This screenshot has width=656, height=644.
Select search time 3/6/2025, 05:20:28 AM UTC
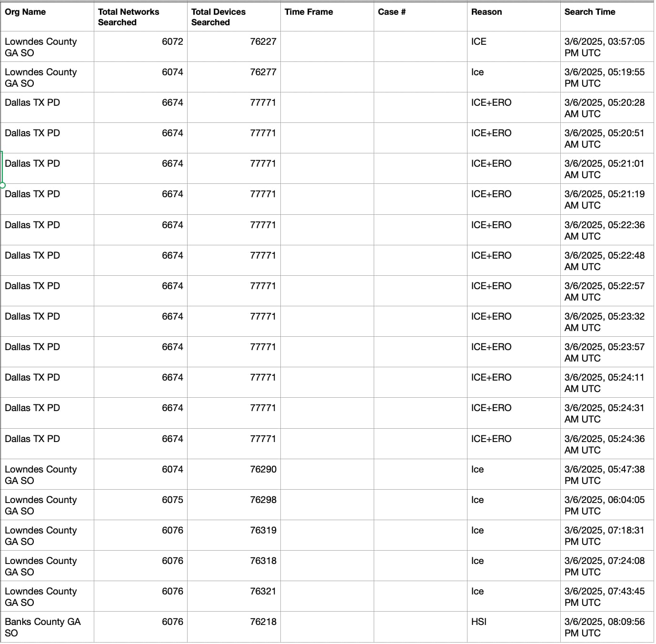point(607,108)
